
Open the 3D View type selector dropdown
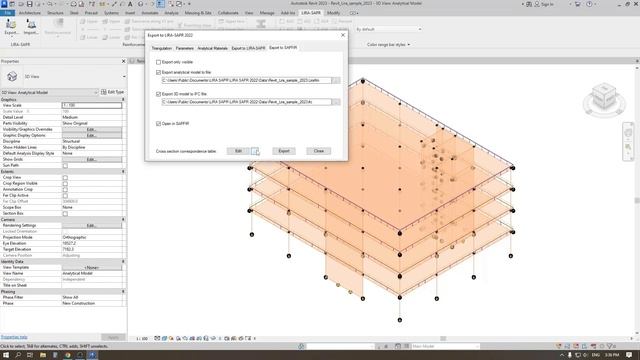[x=124, y=76]
